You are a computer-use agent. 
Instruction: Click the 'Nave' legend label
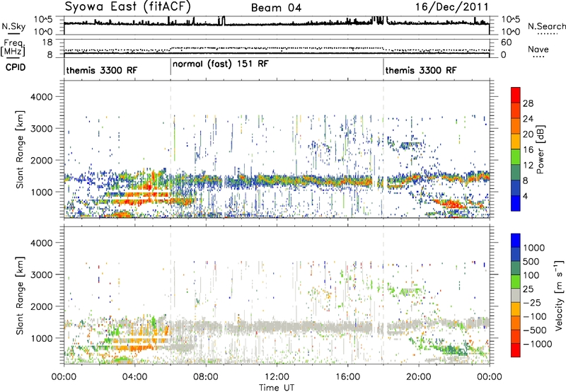coord(538,49)
